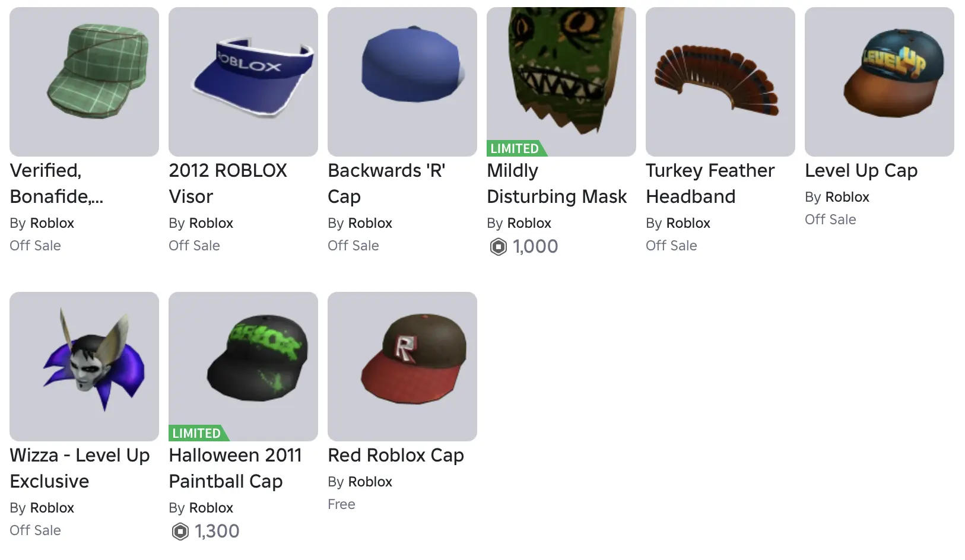Click Roblox creator link under Level Up Cap

[x=847, y=197]
